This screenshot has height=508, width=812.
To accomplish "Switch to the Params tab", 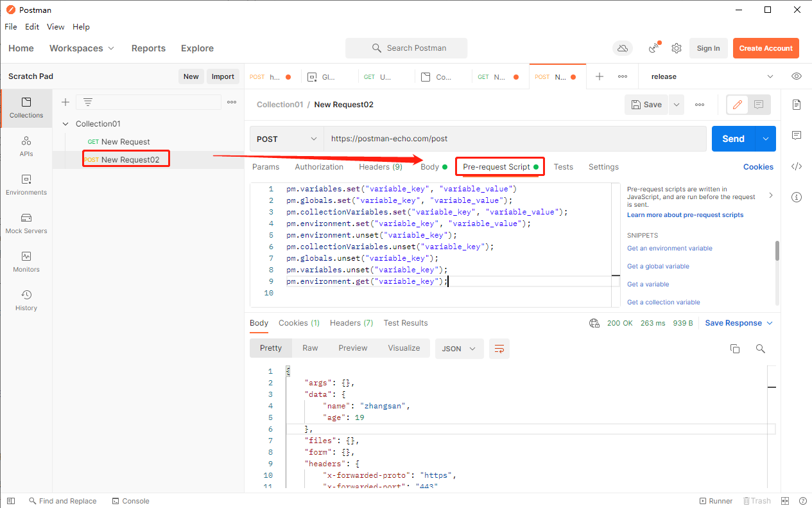I will click(266, 167).
